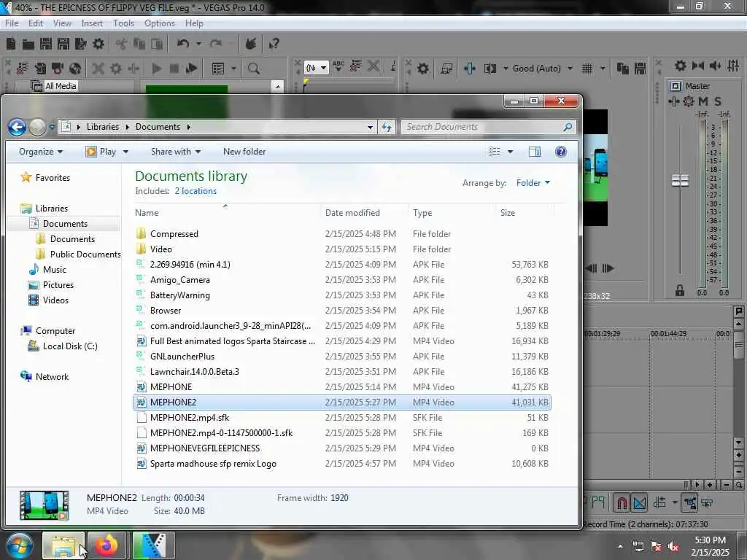Click the Downmix Output icon in Master panel
The width and height of the screenshot is (747, 560).
coord(698,65)
